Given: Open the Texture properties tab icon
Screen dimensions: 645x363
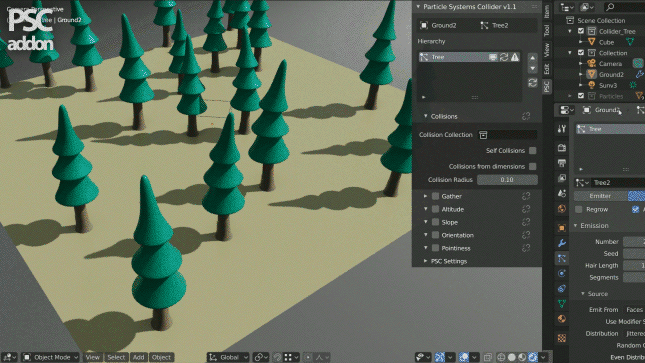Looking at the screenshot, I should 561,338.
